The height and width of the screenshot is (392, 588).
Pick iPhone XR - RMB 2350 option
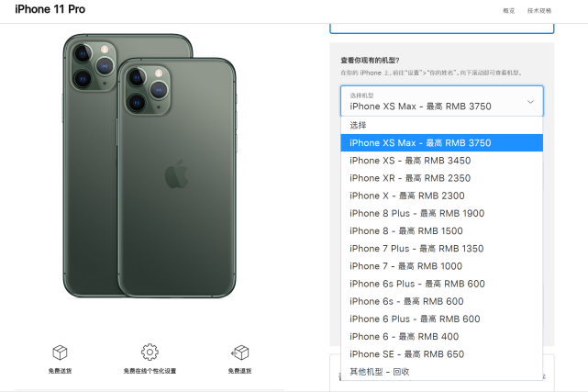pyautogui.click(x=442, y=178)
